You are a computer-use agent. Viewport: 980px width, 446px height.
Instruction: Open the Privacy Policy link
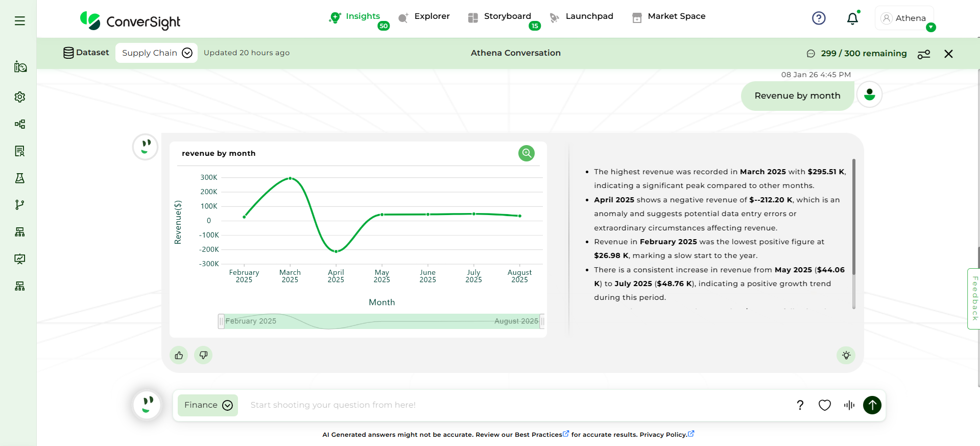(x=663, y=435)
